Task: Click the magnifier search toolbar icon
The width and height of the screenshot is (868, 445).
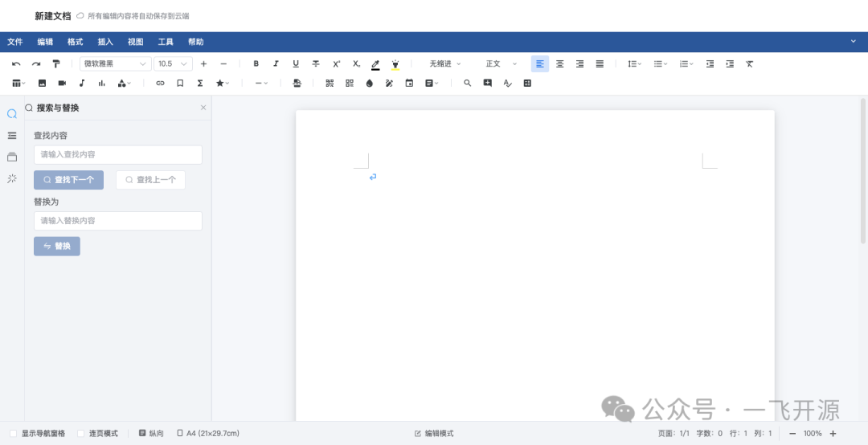Action: pos(467,84)
